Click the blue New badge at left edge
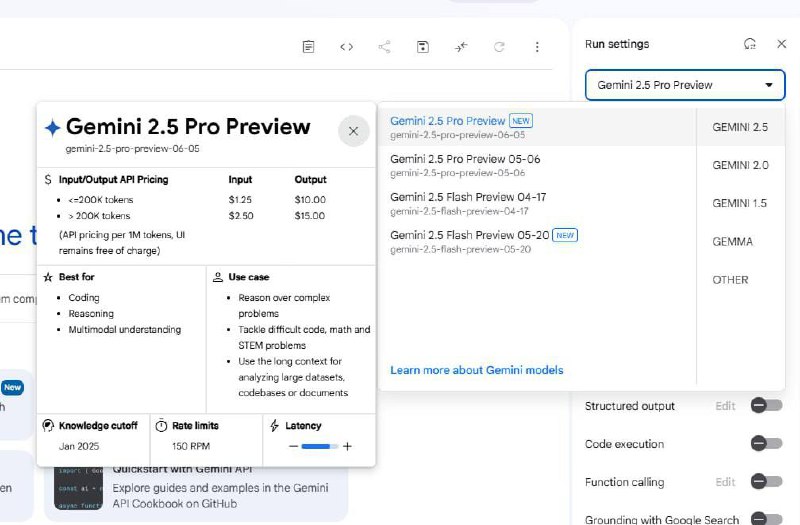The image size is (800, 525). coord(12,388)
